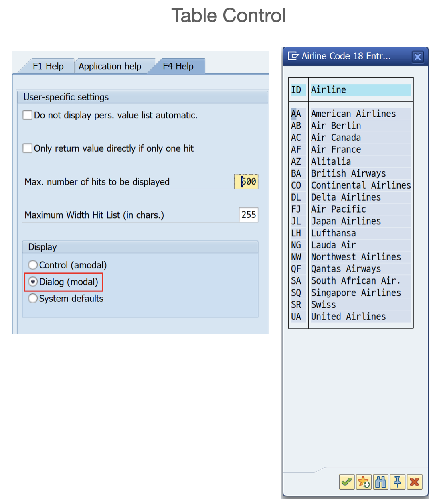Open the Application help tab

110,66
